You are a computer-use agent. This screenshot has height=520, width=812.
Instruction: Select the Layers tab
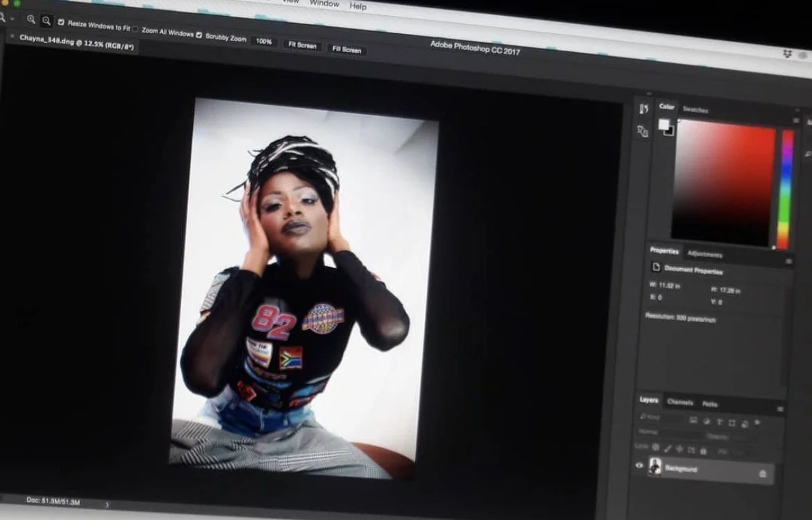click(x=649, y=400)
